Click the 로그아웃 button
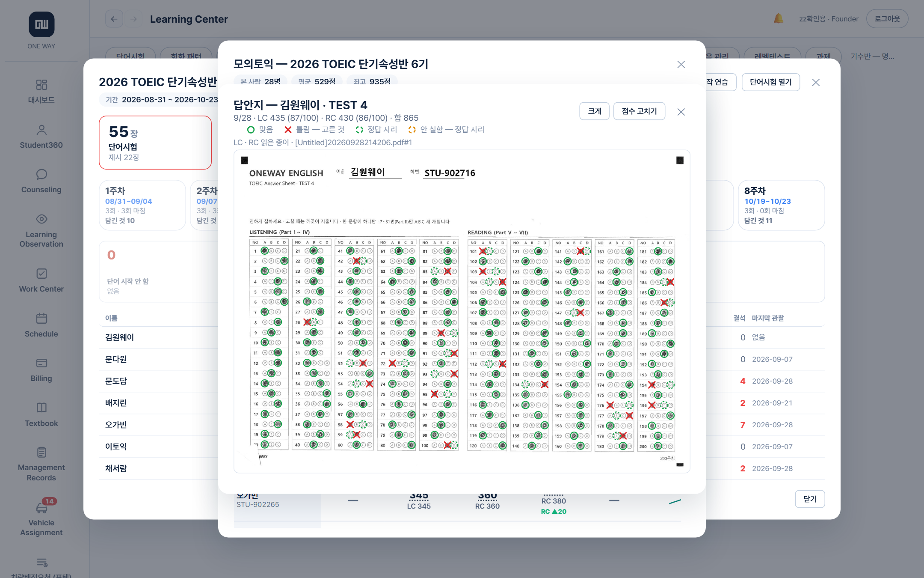Viewport: 924px width, 578px height. point(887,19)
